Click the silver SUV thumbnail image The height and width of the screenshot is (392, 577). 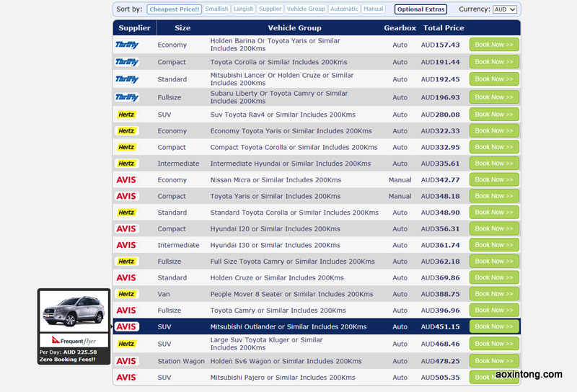point(74,311)
